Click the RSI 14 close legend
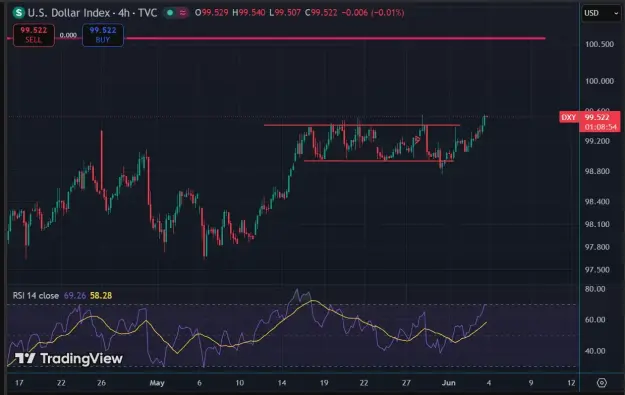Screen dimensions: 625x395 pyautogui.click(x=36, y=296)
